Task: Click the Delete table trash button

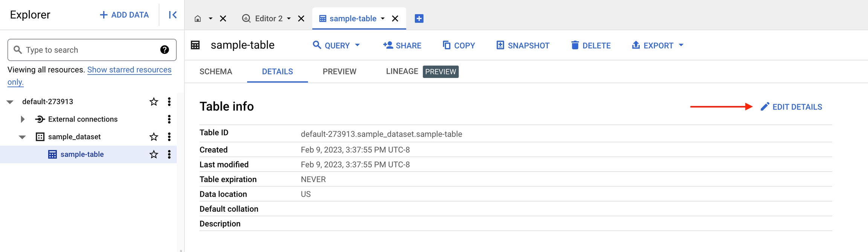Action: point(591,46)
